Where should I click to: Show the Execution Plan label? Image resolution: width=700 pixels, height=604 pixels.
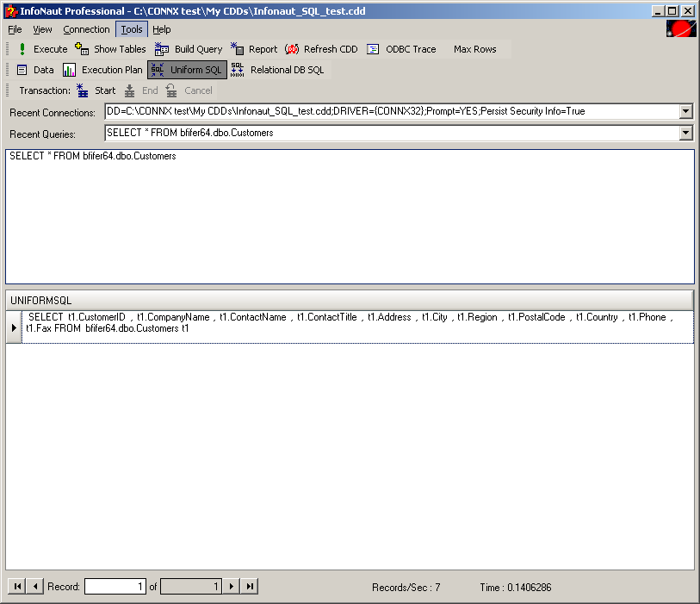pyautogui.click(x=112, y=70)
